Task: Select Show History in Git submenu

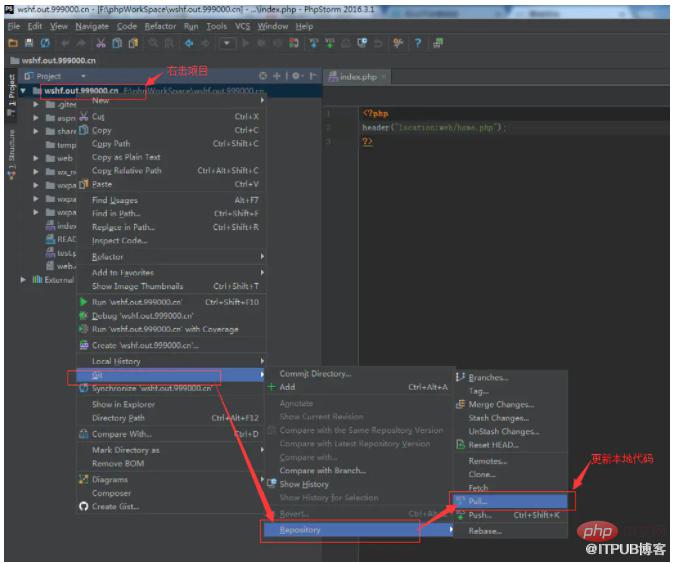Action: 358,484
